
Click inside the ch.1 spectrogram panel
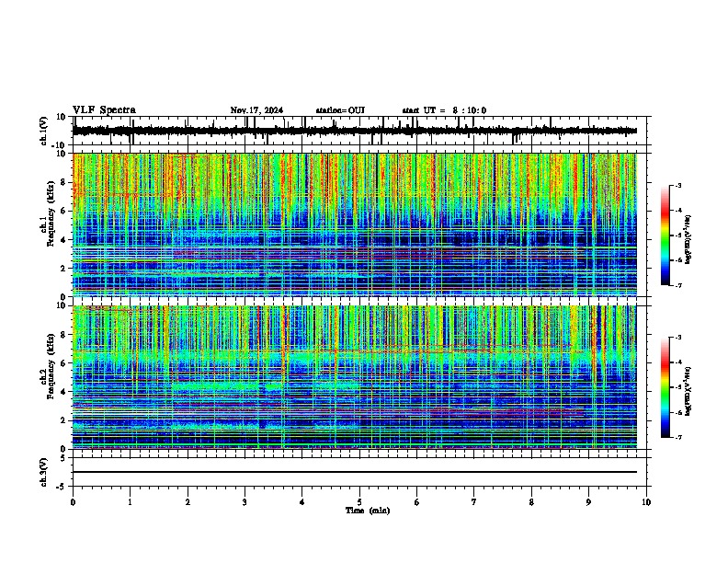coord(359,224)
